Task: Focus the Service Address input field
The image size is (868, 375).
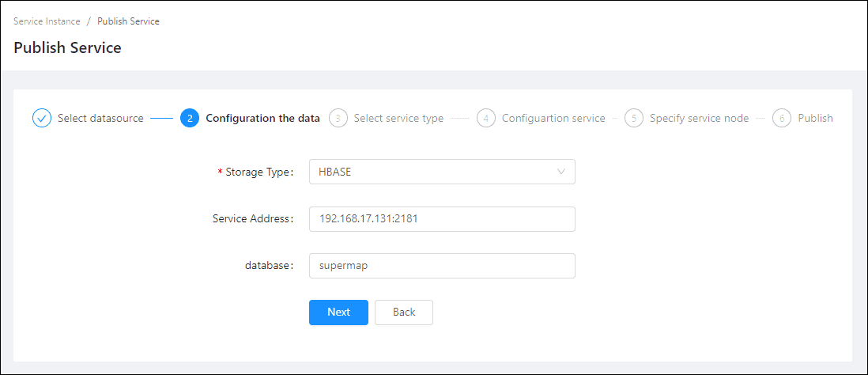Action: click(x=442, y=219)
